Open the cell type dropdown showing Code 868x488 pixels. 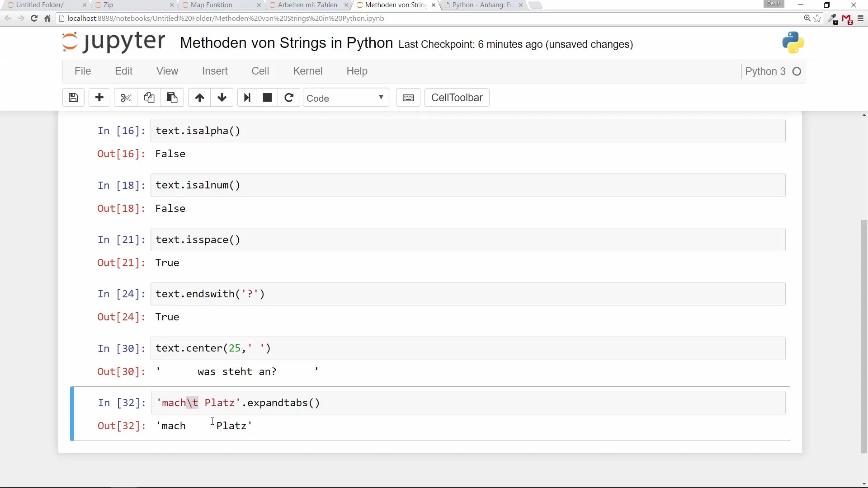pyautogui.click(x=346, y=98)
